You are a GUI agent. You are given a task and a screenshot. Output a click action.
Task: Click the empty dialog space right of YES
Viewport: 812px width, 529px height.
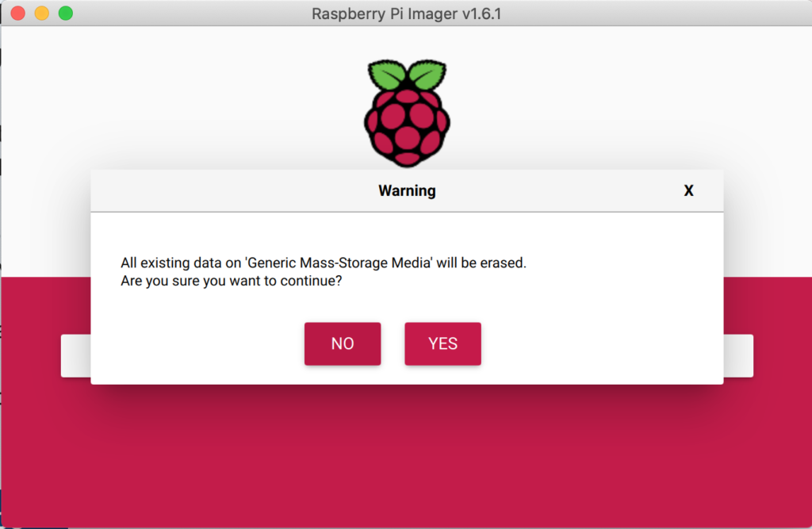tap(603, 343)
